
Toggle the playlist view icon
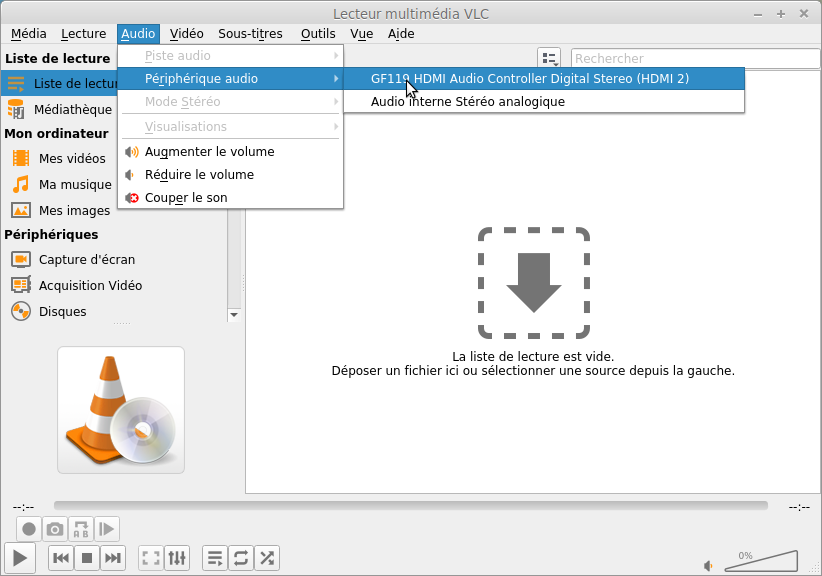pos(215,558)
